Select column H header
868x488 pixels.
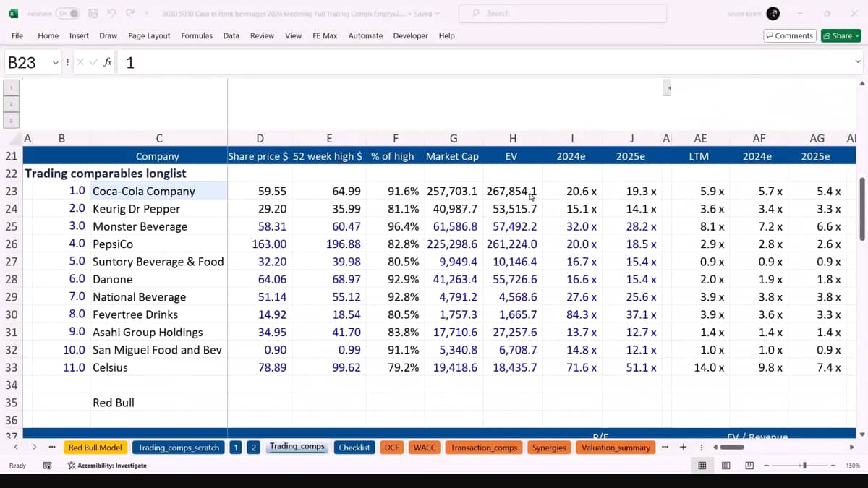click(x=513, y=138)
